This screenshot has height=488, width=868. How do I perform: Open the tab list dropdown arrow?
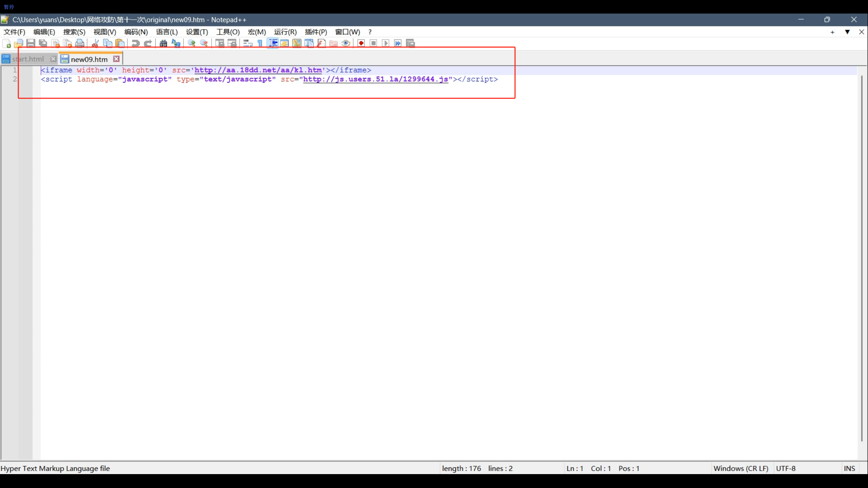847,32
